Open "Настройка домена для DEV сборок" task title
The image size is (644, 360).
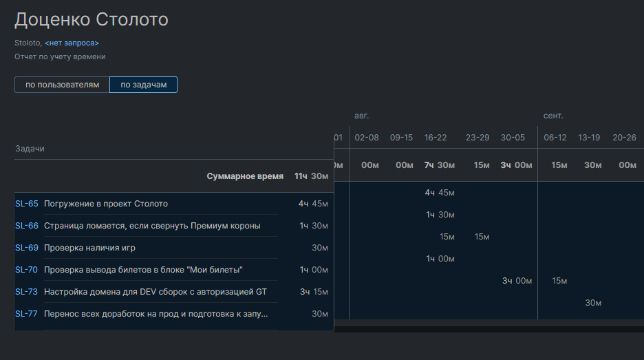pos(155,292)
